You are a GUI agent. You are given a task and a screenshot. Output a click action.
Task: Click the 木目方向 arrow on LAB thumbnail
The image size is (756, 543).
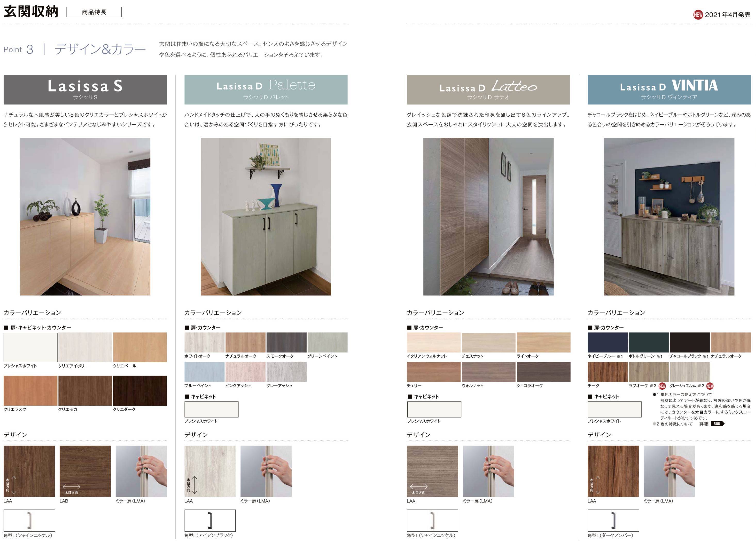[71, 487]
